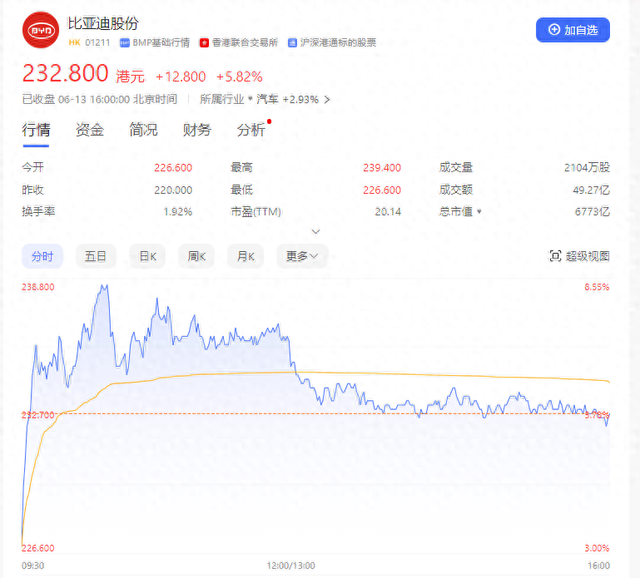Click the 香港联合交易所 red icon
Viewport: 640px width, 578px height.
(204, 43)
